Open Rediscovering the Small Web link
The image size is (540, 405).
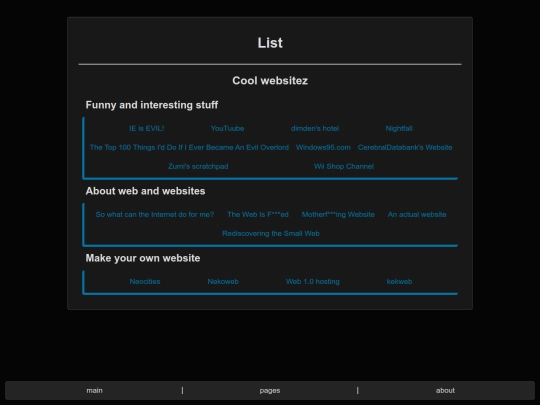pos(271,233)
